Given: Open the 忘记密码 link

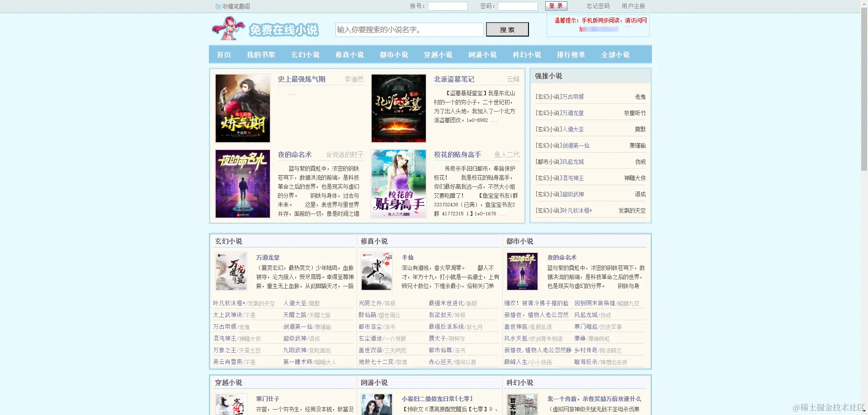Looking at the screenshot, I should pos(598,6).
